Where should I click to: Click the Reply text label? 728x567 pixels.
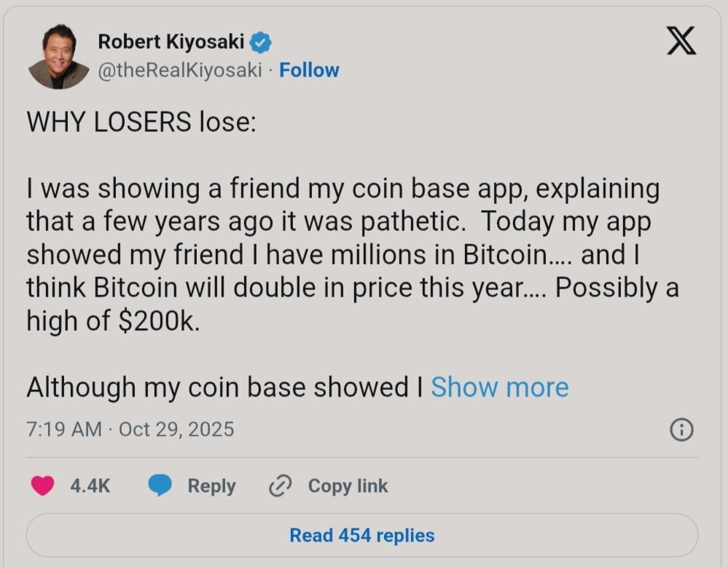pyautogui.click(x=211, y=485)
